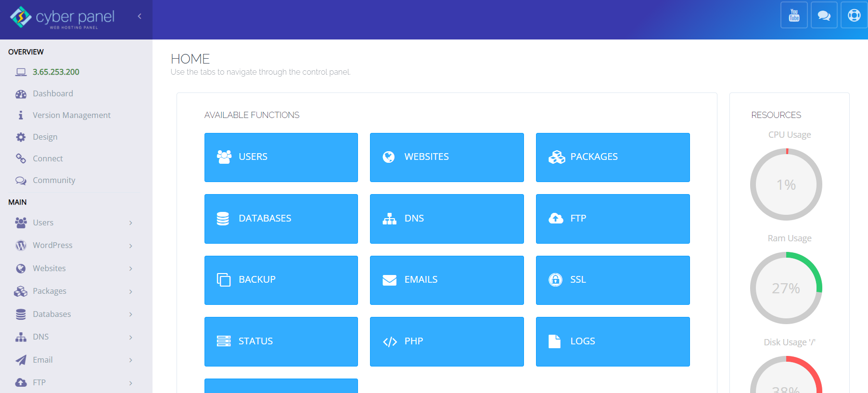Click the Dashboard gauge icon in sidebar

(x=21, y=94)
